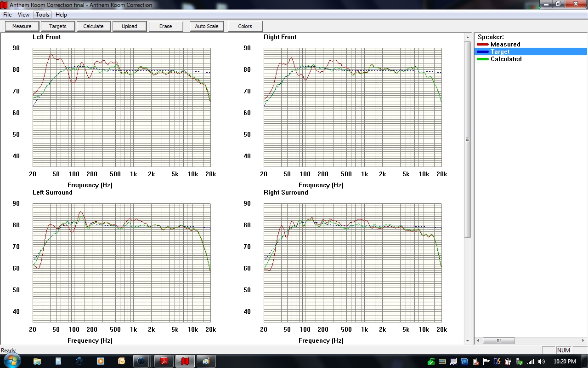
Task: Switch to the Paint taskbar window
Action: [x=206, y=362]
